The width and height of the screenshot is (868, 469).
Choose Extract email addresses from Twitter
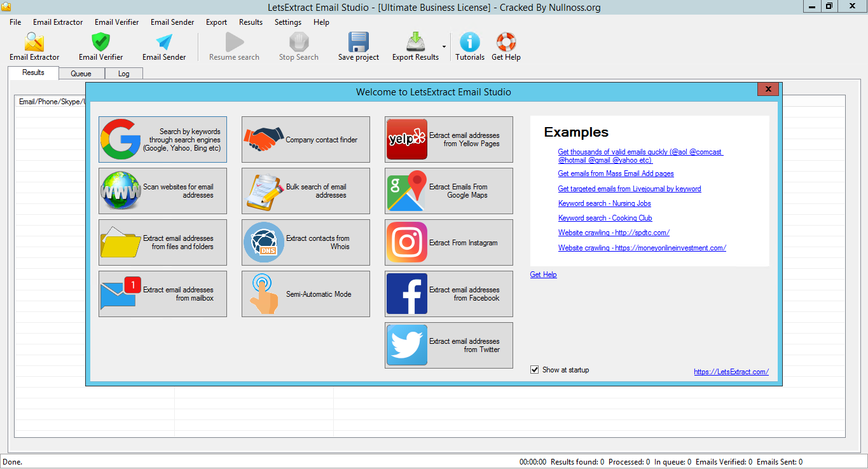click(449, 346)
